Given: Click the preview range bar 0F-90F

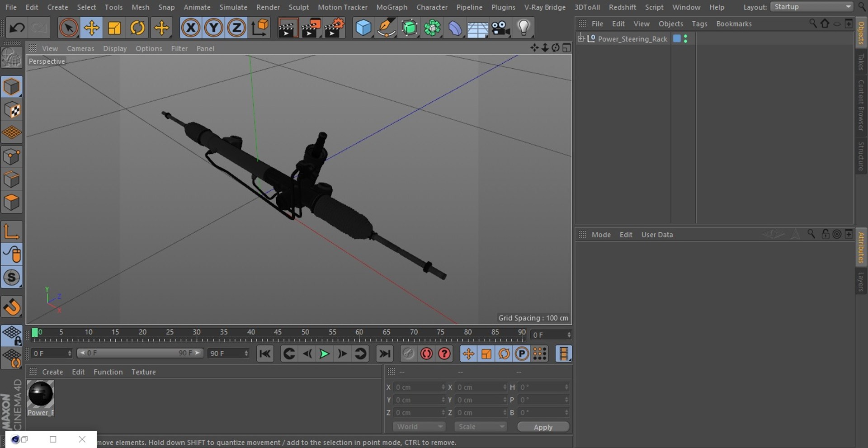Looking at the screenshot, I should click(x=140, y=353).
